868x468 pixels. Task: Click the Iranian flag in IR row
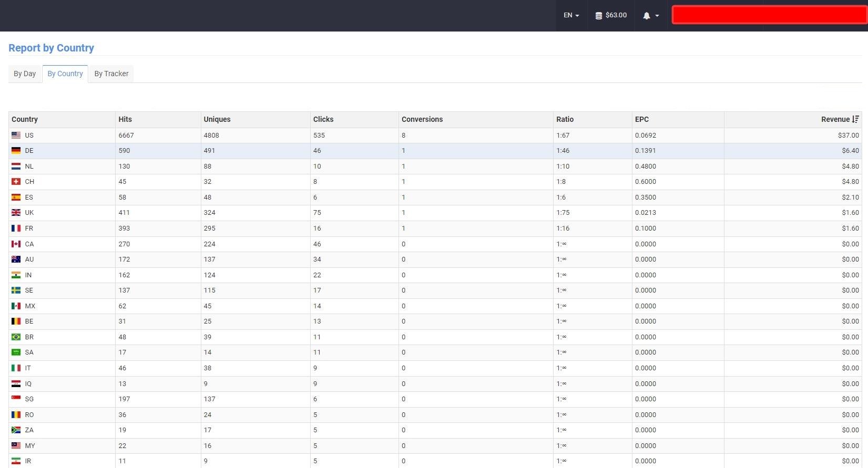pos(16,461)
